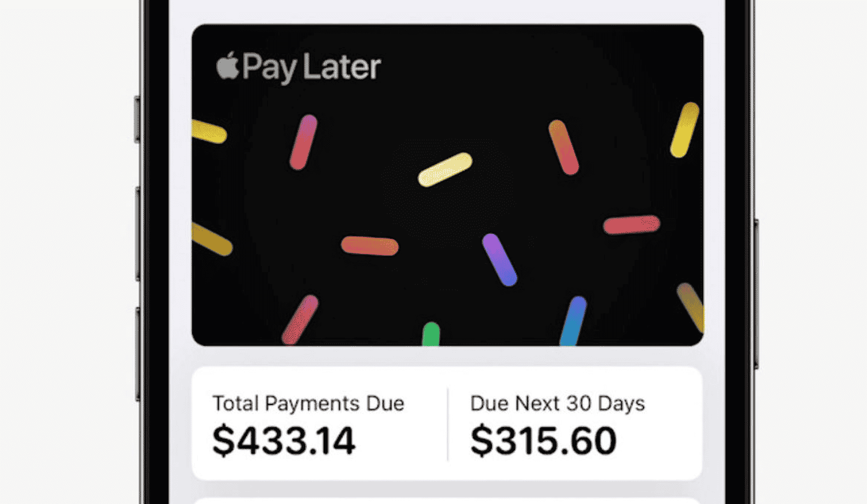Viewport: 867px width, 504px height.
Task: Tap the green sprinkle at the card's bottom edge
Action: coord(431,335)
